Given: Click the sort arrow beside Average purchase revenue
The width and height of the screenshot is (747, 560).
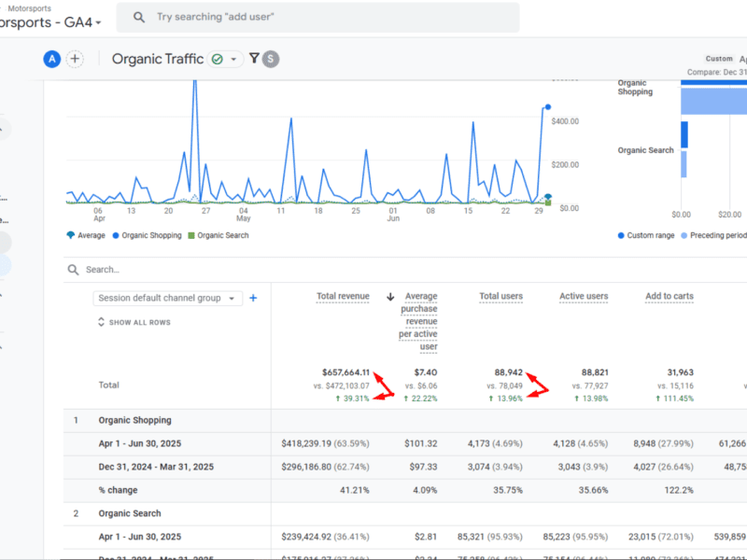Looking at the screenshot, I should coord(390,297).
